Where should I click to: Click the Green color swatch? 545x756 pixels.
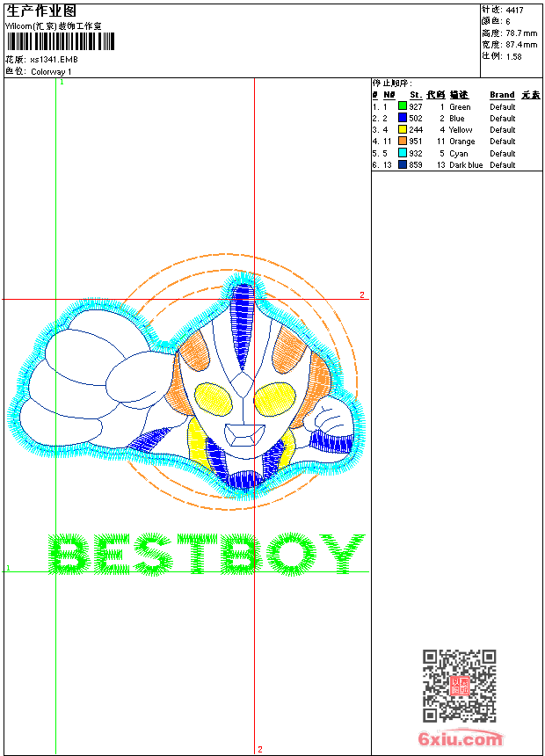tap(403, 106)
